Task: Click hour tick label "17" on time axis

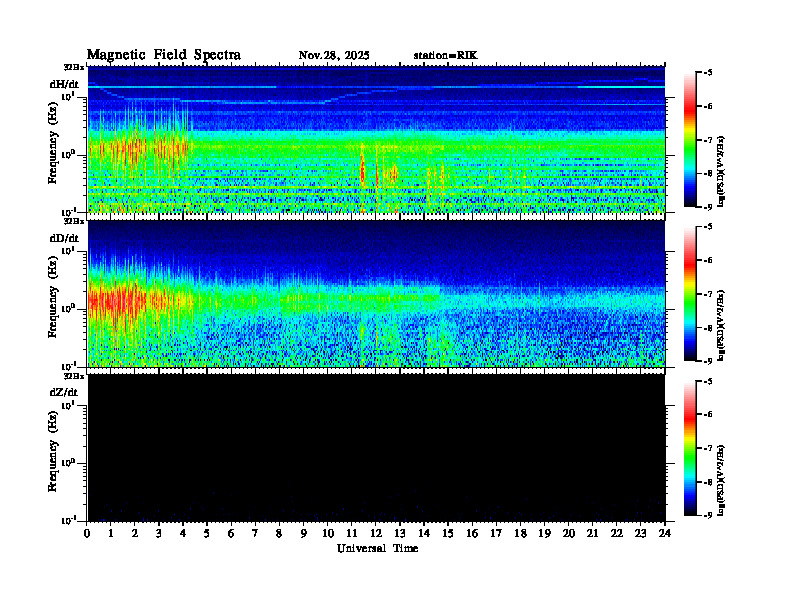Action: (x=496, y=533)
